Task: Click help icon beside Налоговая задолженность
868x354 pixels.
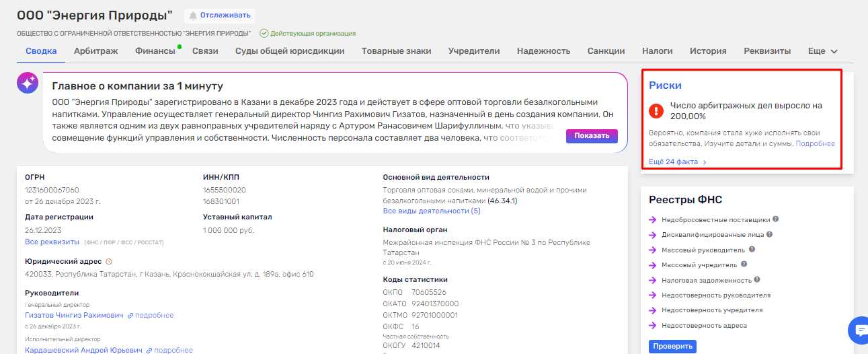Action: tap(757, 280)
